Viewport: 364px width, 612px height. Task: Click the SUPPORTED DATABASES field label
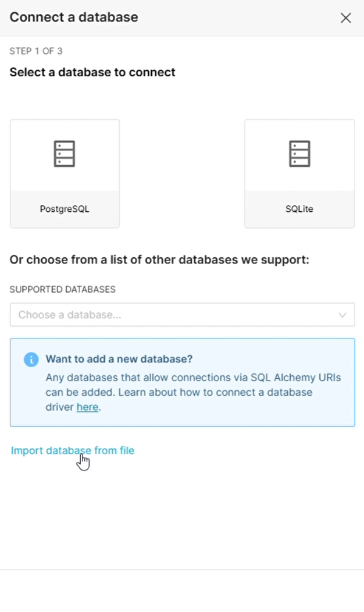(62, 289)
